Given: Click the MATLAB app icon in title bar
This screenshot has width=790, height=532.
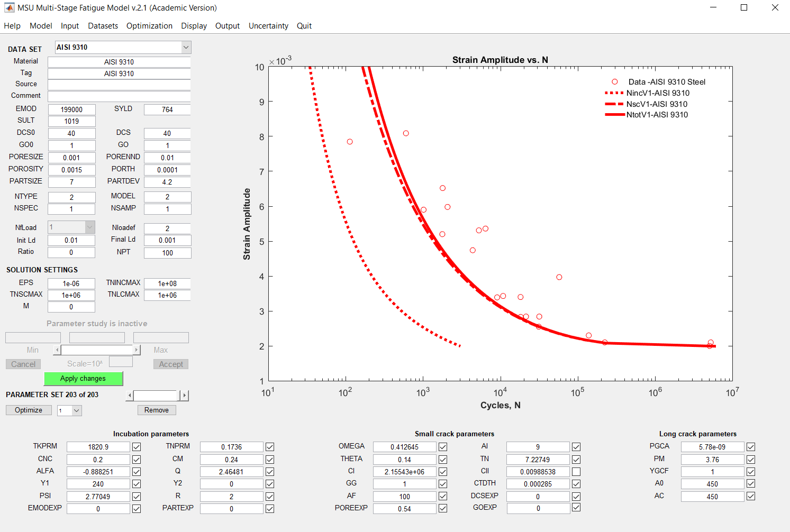Looking at the screenshot, I should [9, 8].
